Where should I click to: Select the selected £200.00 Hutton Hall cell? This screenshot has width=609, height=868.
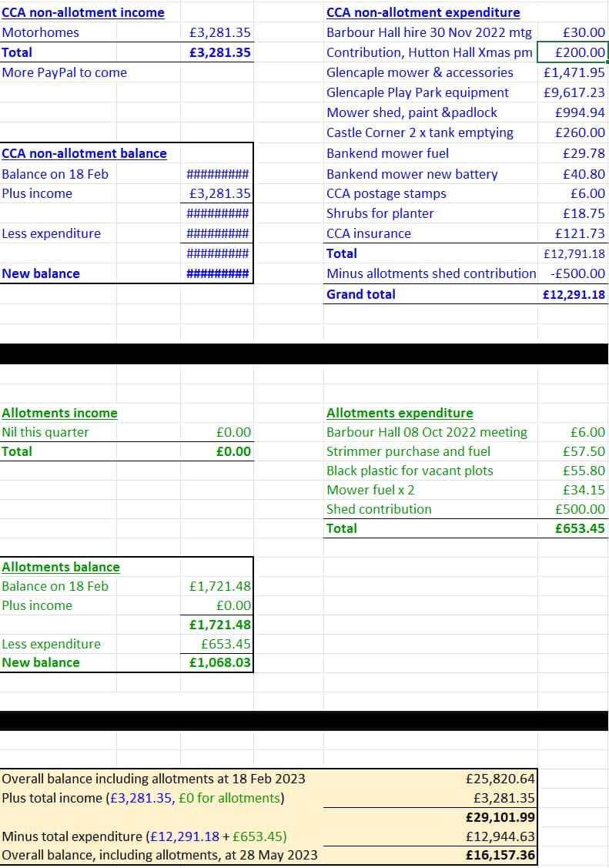(x=573, y=52)
